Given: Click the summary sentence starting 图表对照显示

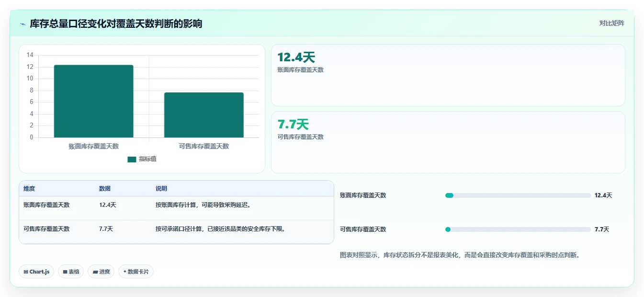Looking at the screenshot, I should (x=461, y=255).
